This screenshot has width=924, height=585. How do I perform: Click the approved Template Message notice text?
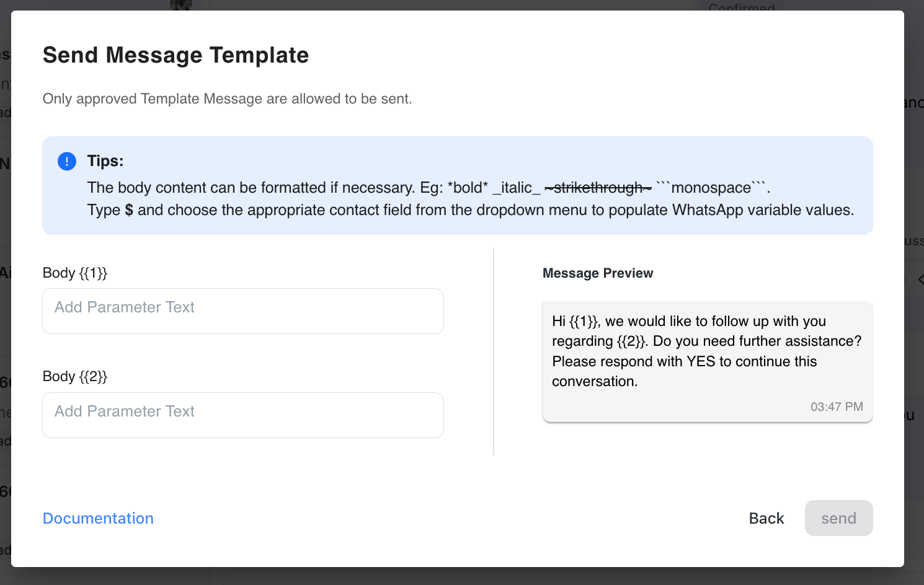(227, 99)
